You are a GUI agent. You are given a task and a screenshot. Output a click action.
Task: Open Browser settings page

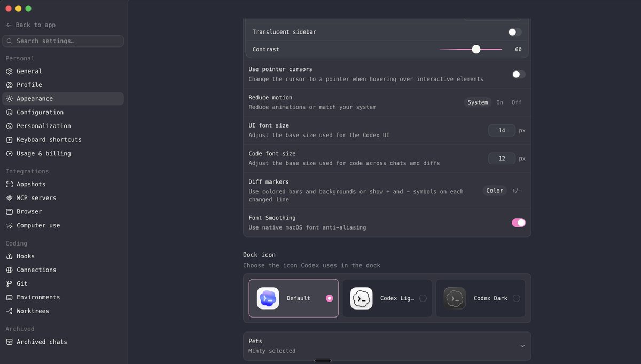click(63, 212)
